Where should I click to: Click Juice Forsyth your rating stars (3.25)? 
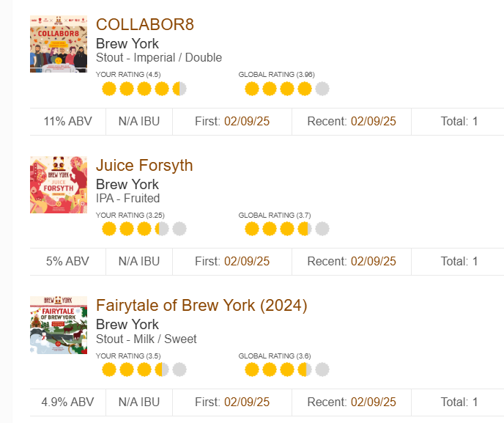(x=144, y=229)
